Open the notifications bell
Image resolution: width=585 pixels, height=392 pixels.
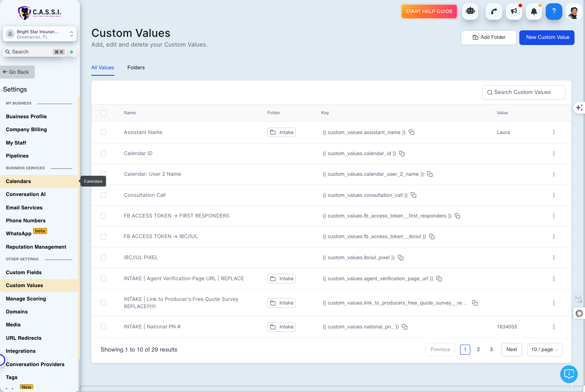(534, 11)
